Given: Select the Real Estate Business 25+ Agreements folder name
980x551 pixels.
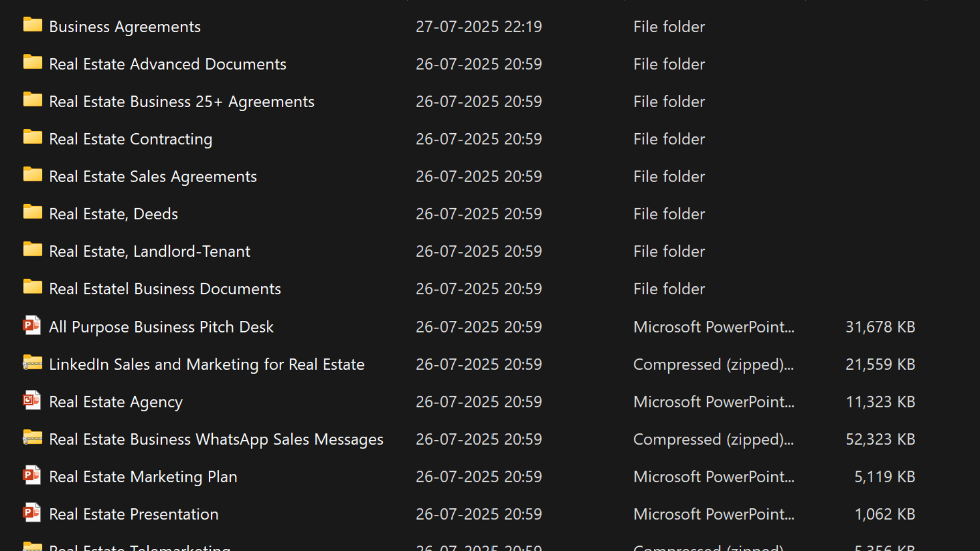Looking at the screenshot, I should (x=181, y=102).
